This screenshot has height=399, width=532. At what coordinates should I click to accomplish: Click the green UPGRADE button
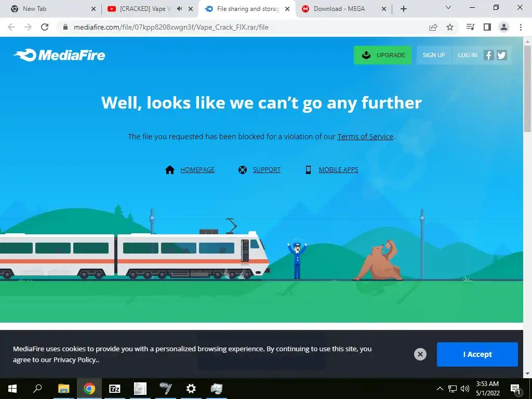click(382, 55)
